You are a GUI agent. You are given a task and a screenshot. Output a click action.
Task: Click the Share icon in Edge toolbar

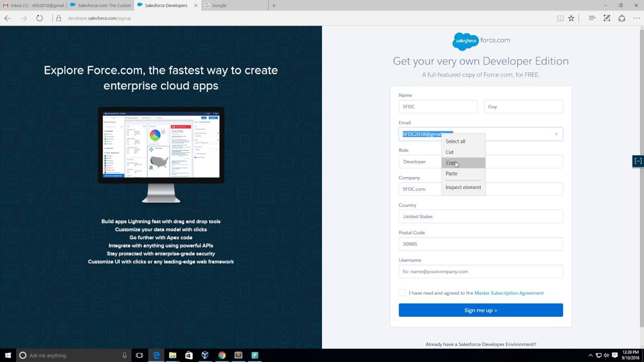coord(622,18)
